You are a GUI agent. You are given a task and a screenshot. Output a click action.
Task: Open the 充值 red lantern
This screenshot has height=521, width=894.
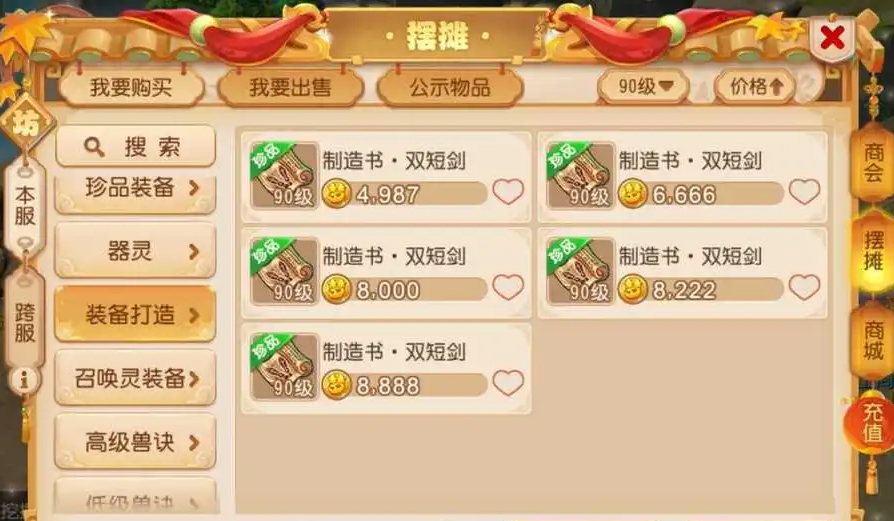(x=872, y=422)
